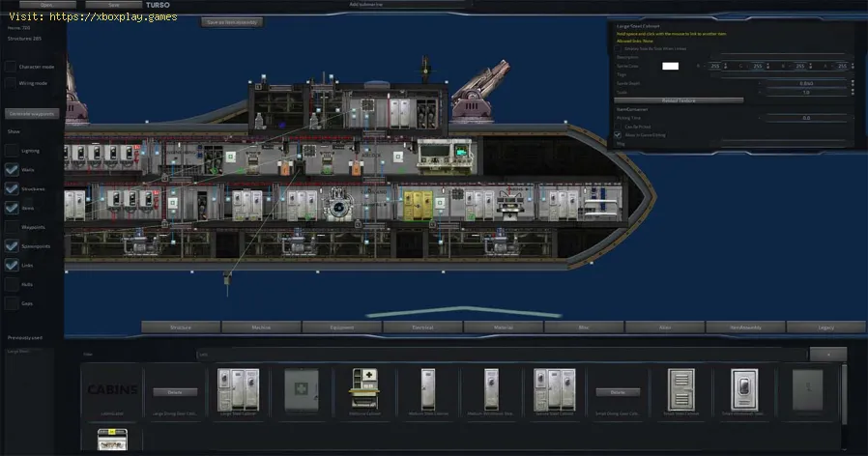
Task: Toggle the Links checkbox
Action: click(12, 265)
